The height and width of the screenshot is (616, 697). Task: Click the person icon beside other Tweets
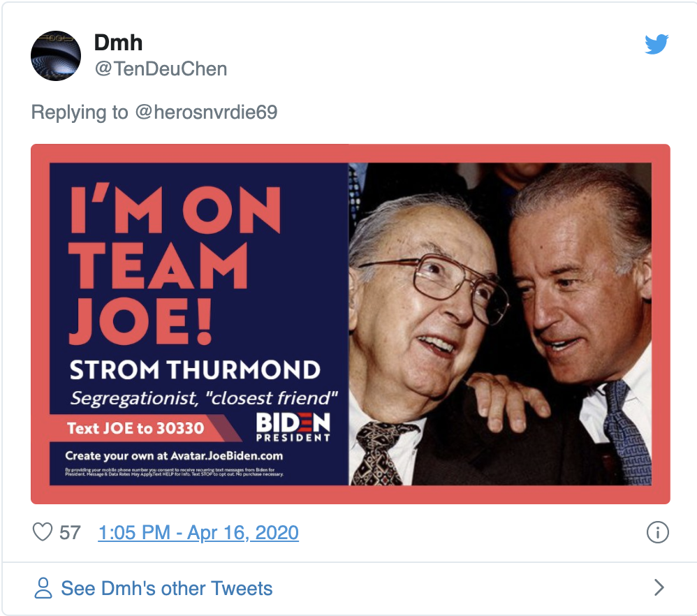coord(43,588)
